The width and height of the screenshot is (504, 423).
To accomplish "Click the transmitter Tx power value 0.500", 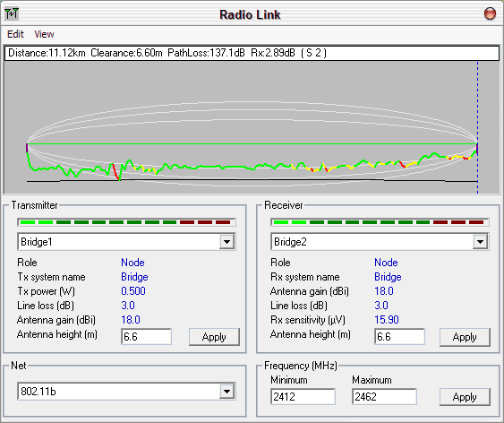I will (133, 291).
